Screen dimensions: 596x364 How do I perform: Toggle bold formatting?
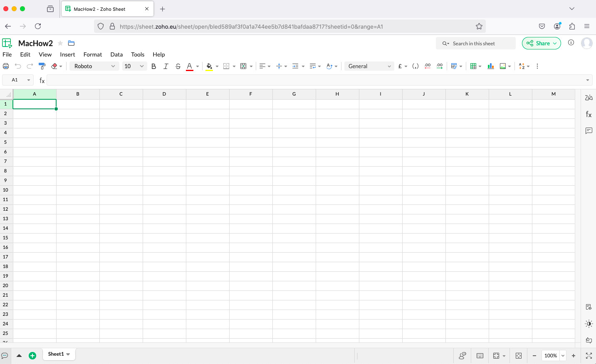153,66
